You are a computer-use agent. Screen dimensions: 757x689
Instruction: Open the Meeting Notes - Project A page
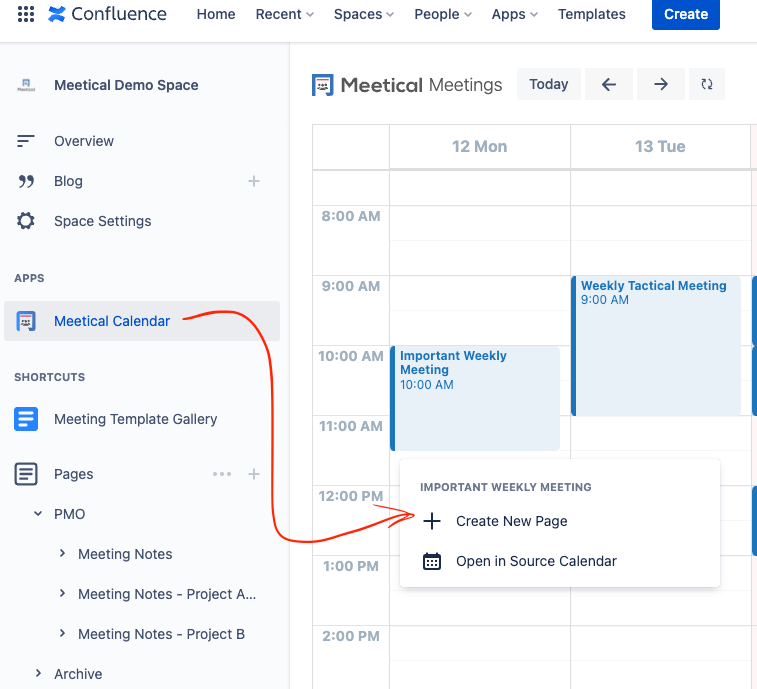(167, 594)
